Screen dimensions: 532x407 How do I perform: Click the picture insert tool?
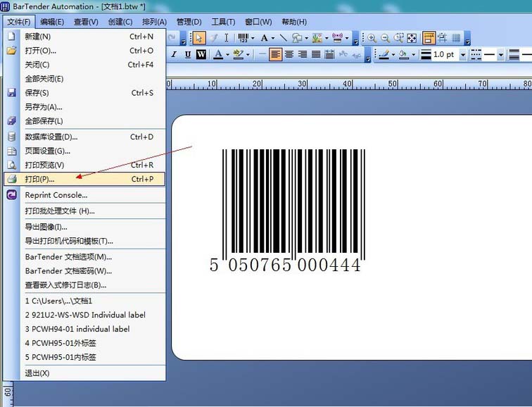[317, 38]
